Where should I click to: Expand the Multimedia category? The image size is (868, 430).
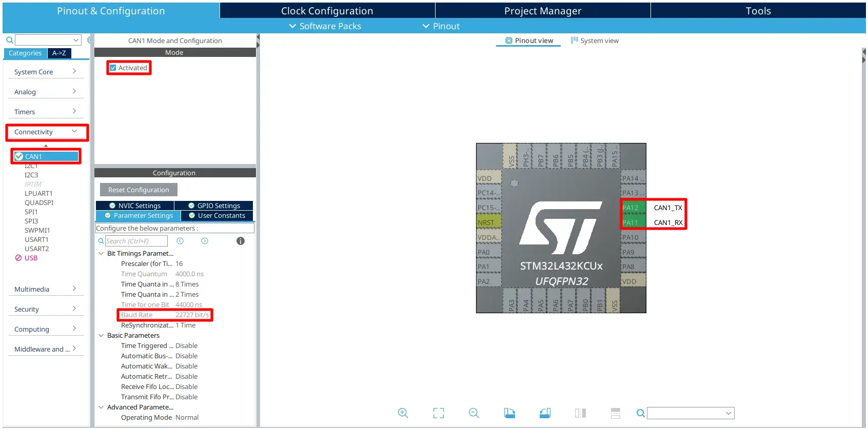(45, 289)
